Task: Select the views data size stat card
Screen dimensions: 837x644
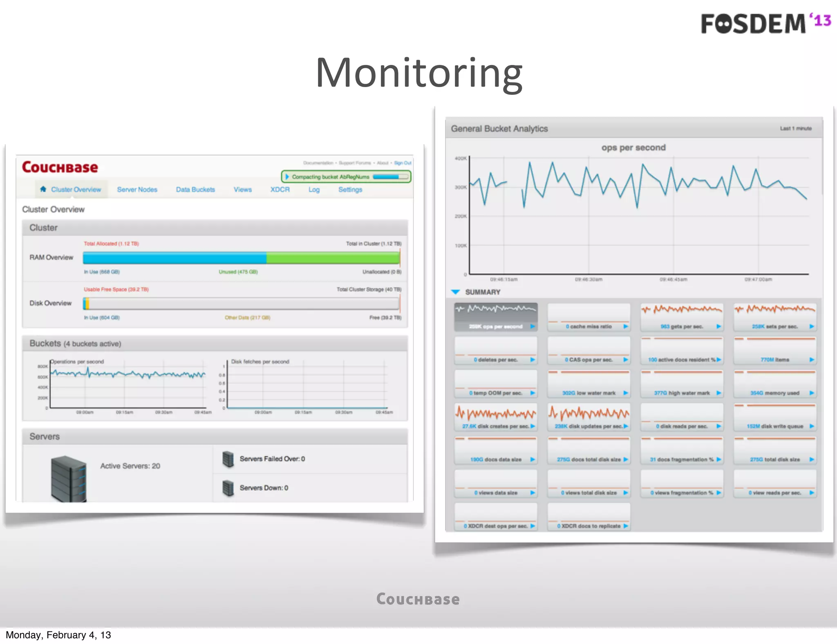Action: (x=496, y=483)
